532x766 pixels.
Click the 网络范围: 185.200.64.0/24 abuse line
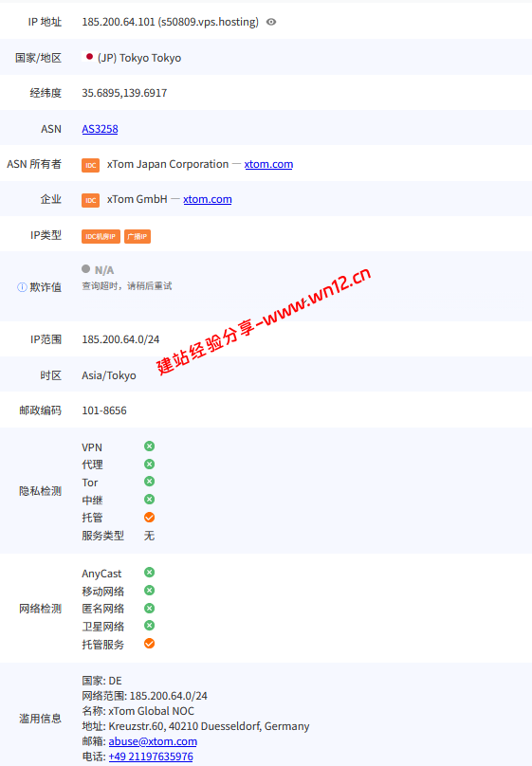point(144,696)
